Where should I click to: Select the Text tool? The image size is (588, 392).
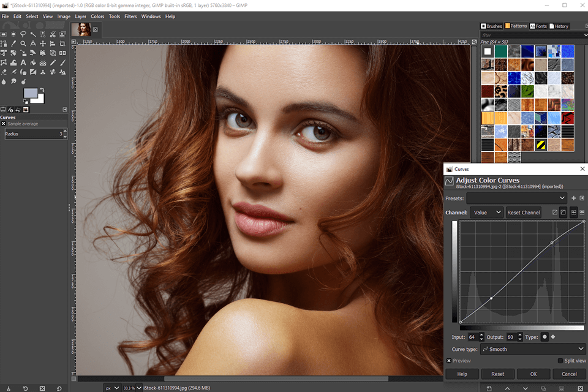click(23, 62)
